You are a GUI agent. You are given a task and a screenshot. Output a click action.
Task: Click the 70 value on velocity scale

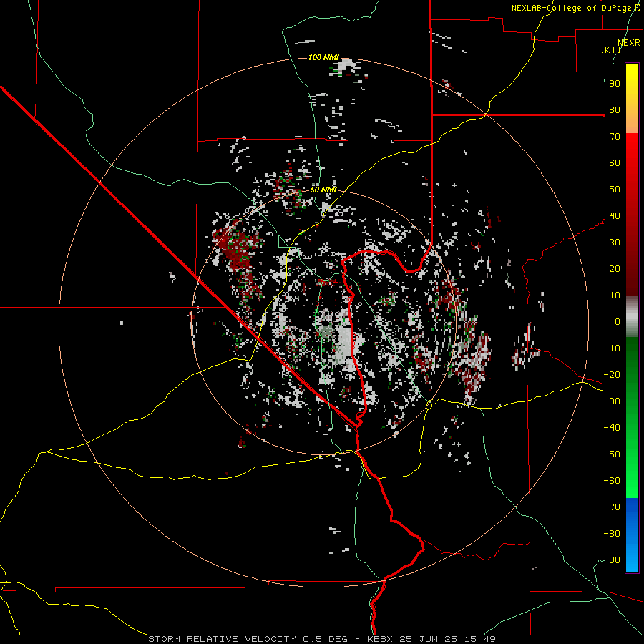[615, 137]
